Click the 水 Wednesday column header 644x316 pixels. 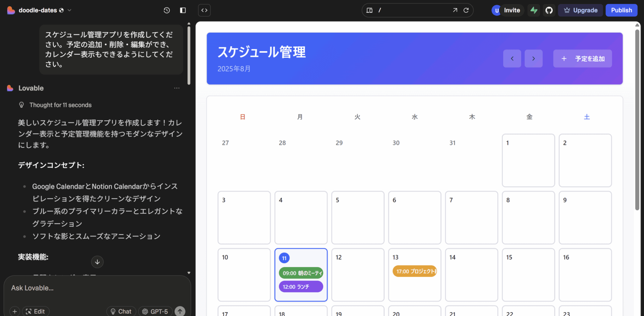click(x=415, y=117)
